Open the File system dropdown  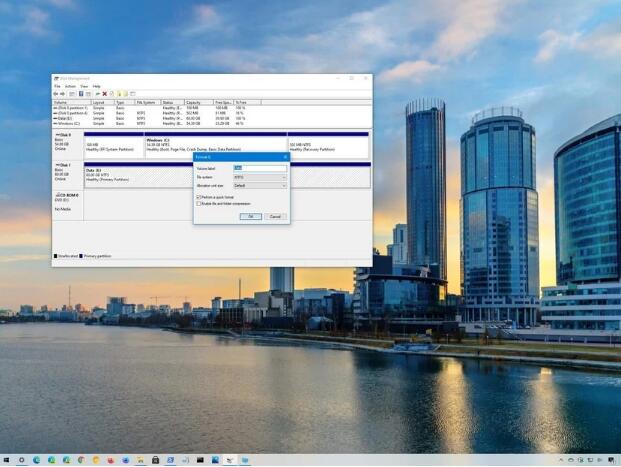260,177
